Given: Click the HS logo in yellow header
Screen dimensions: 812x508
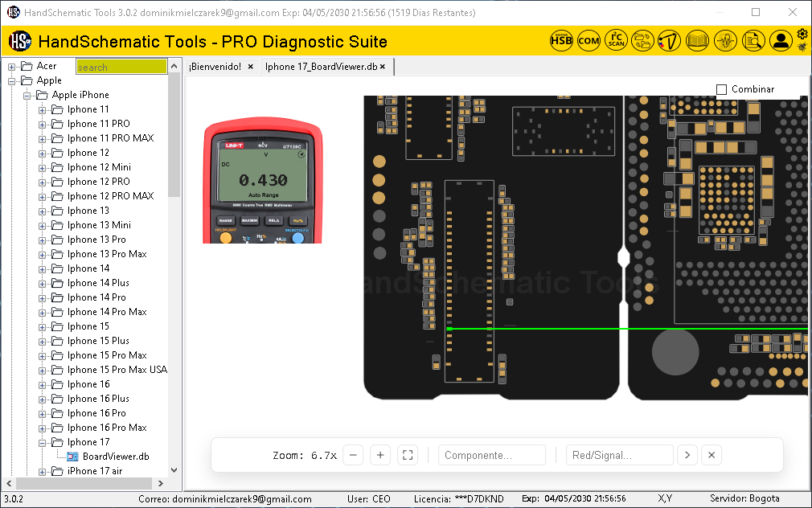Looking at the screenshot, I should click(20, 41).
